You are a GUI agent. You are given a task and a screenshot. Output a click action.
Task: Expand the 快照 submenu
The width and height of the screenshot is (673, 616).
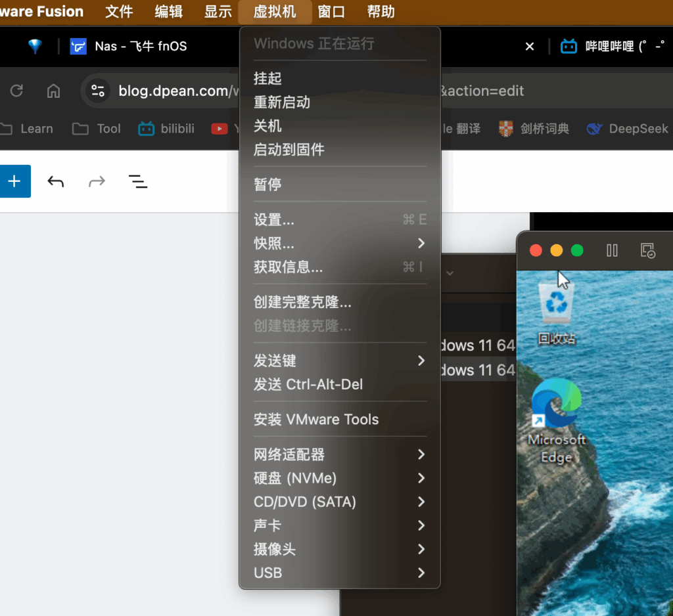(339, 244)
